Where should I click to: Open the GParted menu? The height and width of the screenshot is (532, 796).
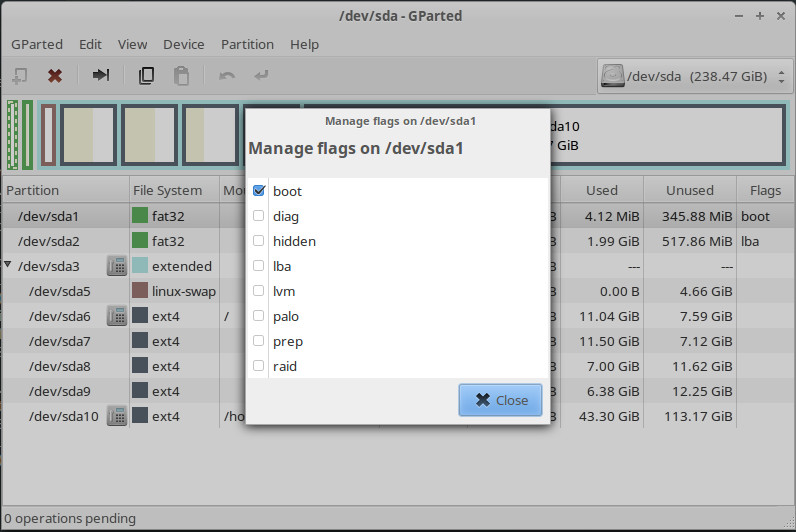[37, 45]
